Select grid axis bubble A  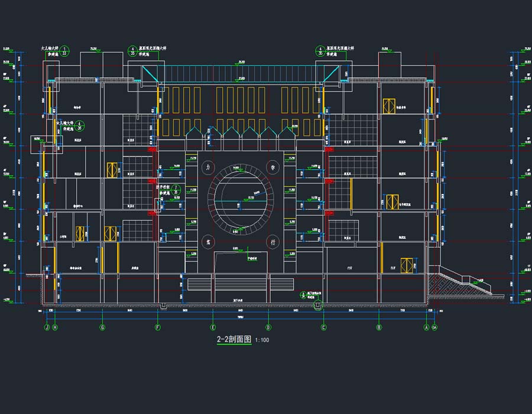tap(427, 327)
